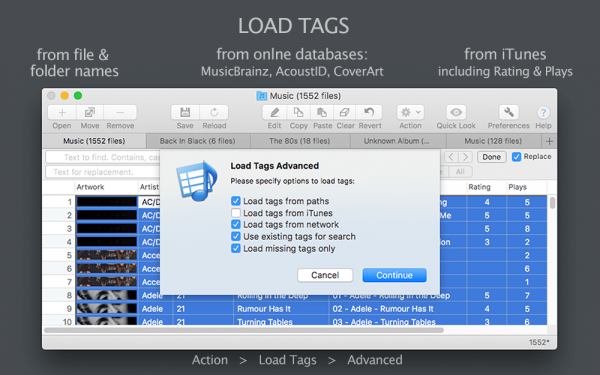Click the Reload toolbar icon
Screen dimensions: 600x375
pos(214,112)
